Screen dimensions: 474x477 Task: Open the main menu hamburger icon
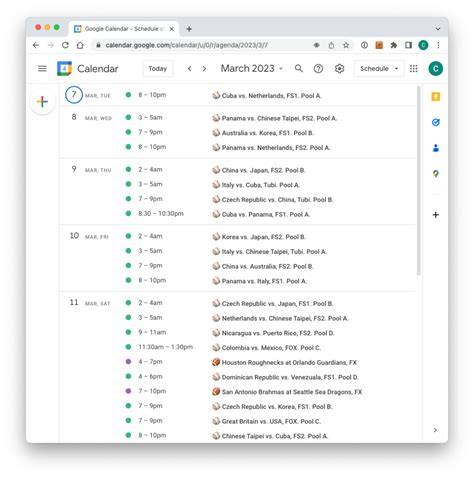[x=42, y=69]
